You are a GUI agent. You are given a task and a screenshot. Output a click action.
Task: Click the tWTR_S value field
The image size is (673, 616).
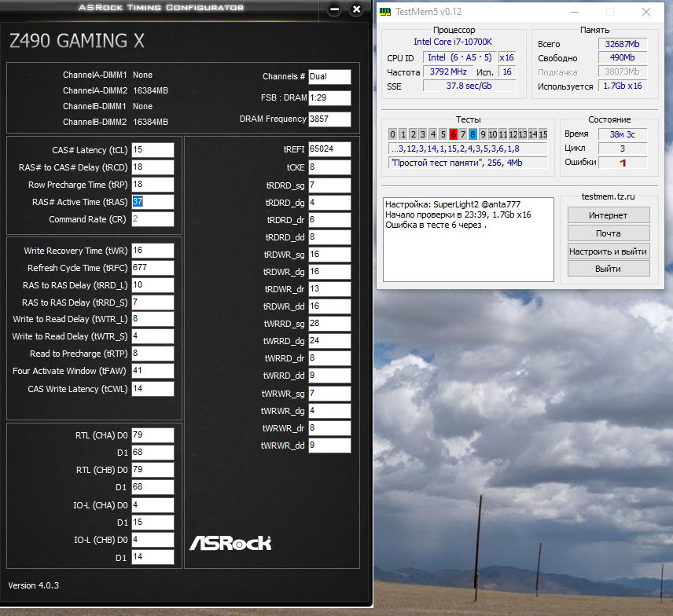[153, 335]
